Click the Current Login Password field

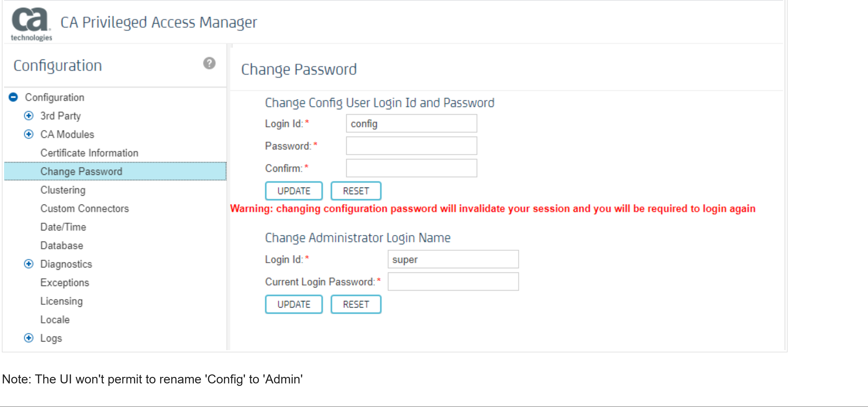pos(453,282)
